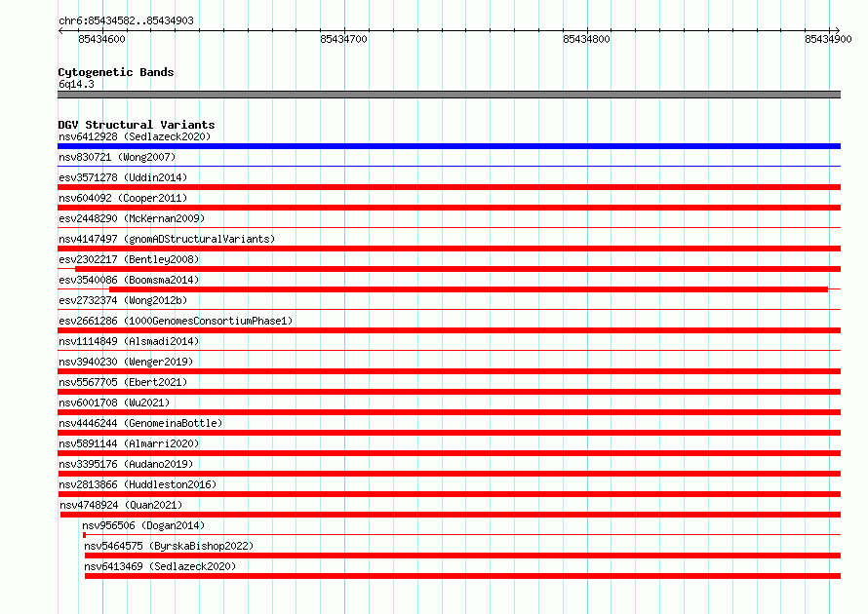Select the small red block of nsv956506
Screen dimensions: 868x614
tap(84, 535)
